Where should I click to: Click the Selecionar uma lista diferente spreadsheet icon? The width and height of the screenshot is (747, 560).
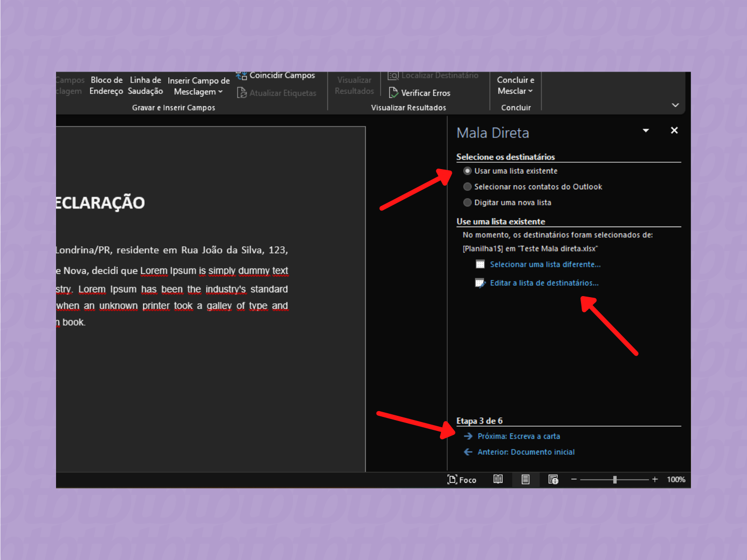click(480, 264)
